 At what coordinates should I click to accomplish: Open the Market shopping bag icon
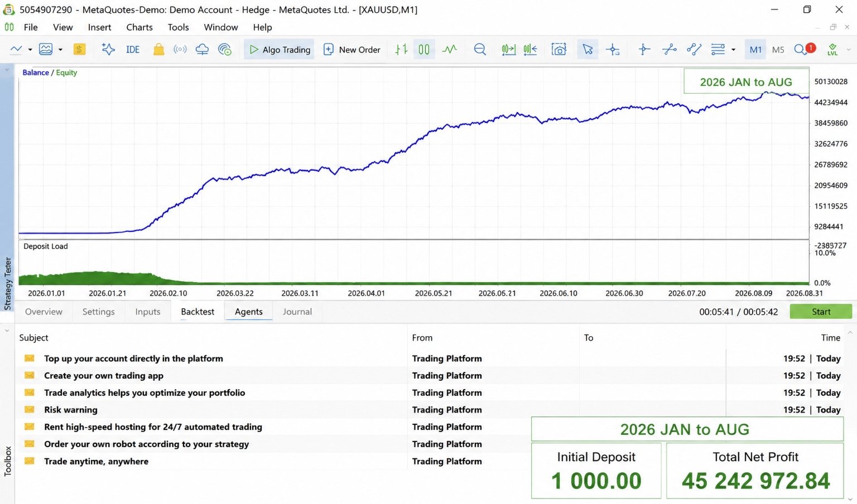tap(158, 50)
